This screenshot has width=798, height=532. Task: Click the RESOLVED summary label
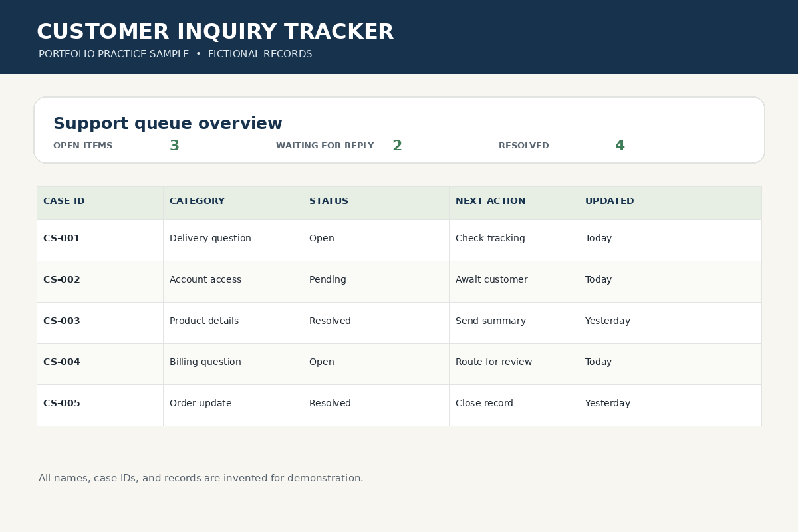pos(524,146)
